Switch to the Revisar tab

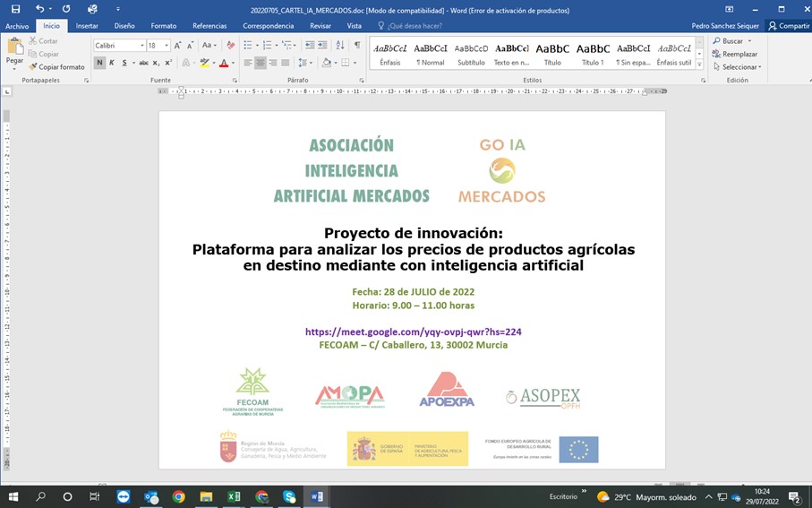tap(321, 26)
